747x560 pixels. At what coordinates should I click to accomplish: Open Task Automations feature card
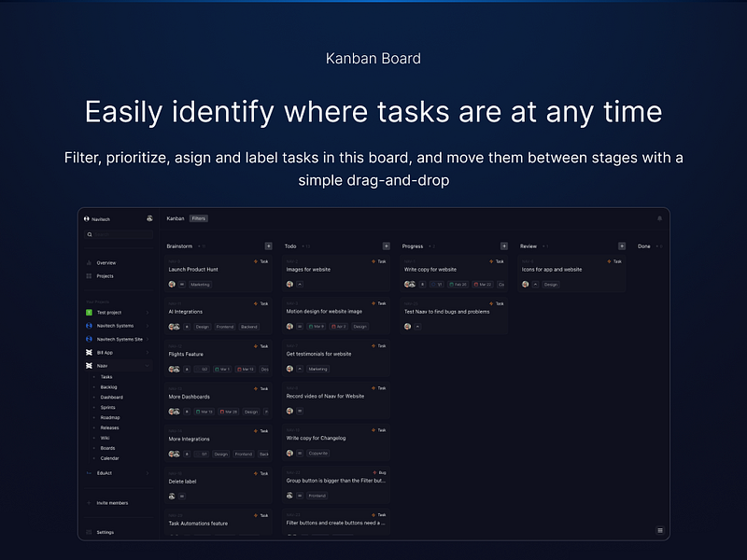pyautogui.click(x=218, y=523)
